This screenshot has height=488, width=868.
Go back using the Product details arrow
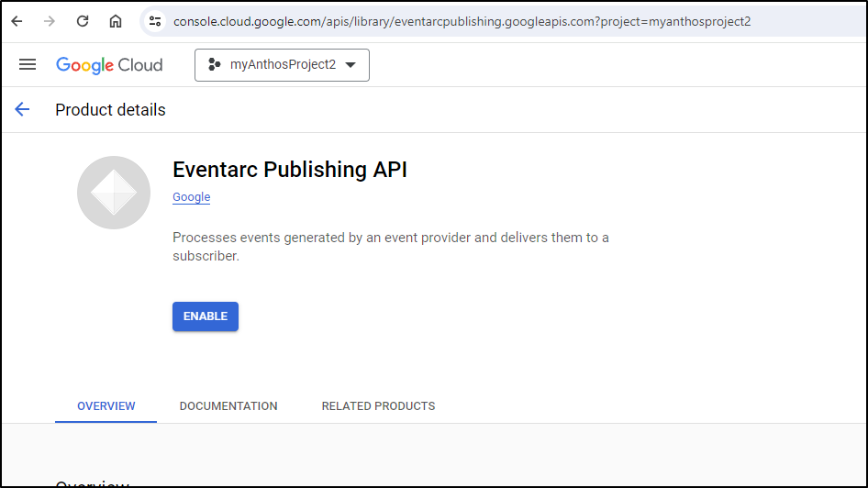tap(22, 109)
